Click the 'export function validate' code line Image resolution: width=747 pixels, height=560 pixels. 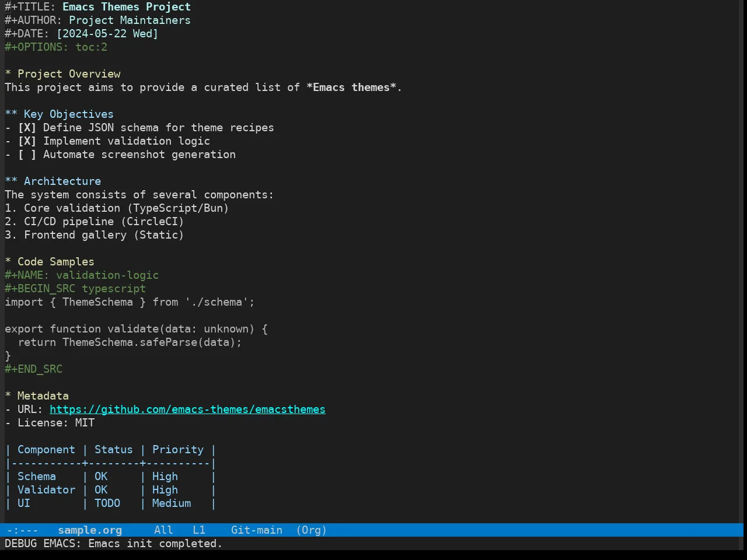coord(136,329)
